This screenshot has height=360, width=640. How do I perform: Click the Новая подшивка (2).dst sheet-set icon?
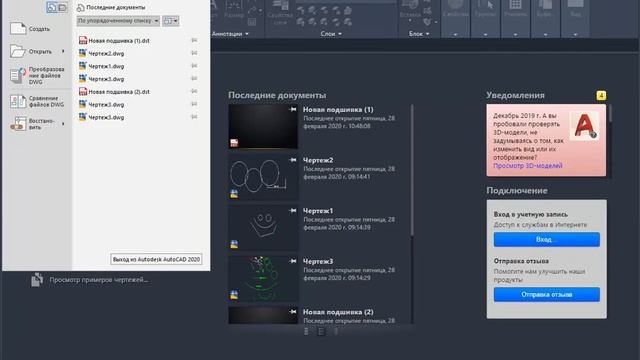coord(83,91)
